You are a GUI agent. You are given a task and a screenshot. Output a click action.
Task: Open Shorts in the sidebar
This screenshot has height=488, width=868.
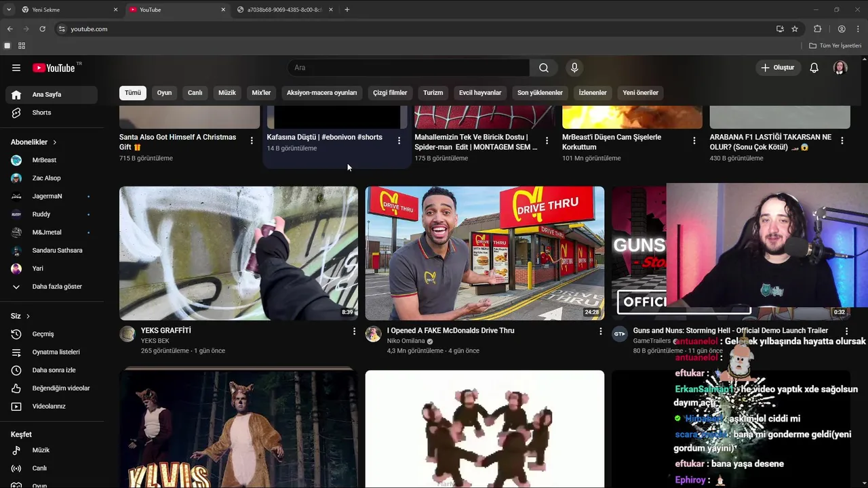point(52,113)
